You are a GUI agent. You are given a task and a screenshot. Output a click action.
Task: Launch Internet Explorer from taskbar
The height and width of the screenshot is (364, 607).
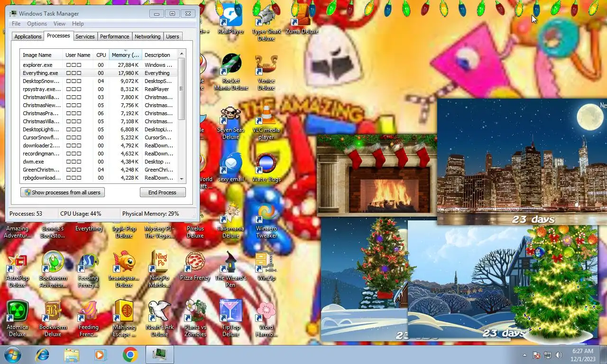(x=43, y=355)
